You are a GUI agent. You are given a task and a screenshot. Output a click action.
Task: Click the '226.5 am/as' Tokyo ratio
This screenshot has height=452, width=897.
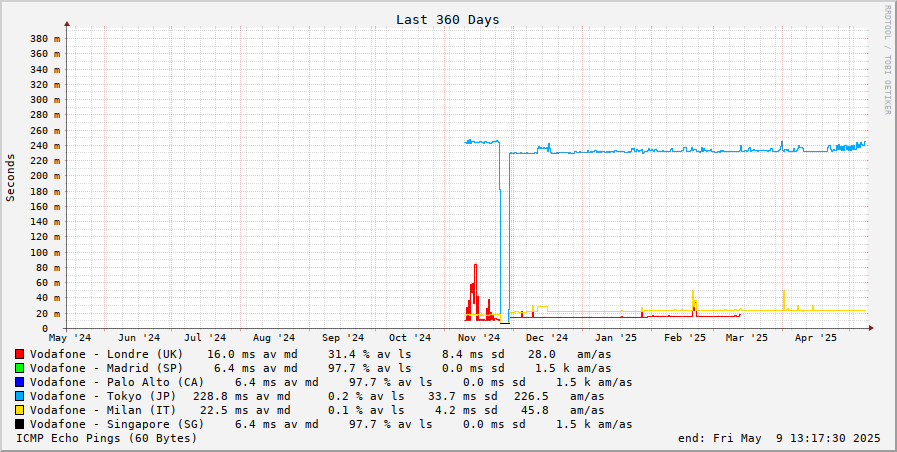(x=559, y=397)
